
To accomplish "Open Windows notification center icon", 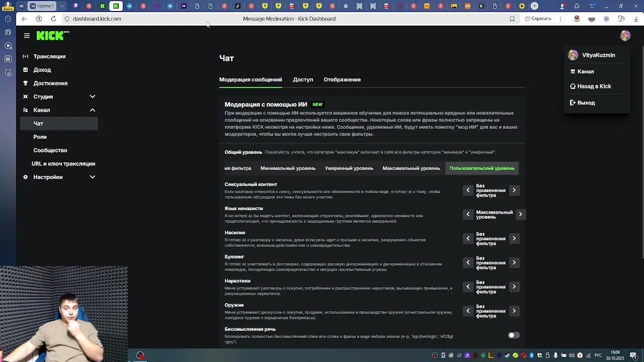I will point(633,355).
